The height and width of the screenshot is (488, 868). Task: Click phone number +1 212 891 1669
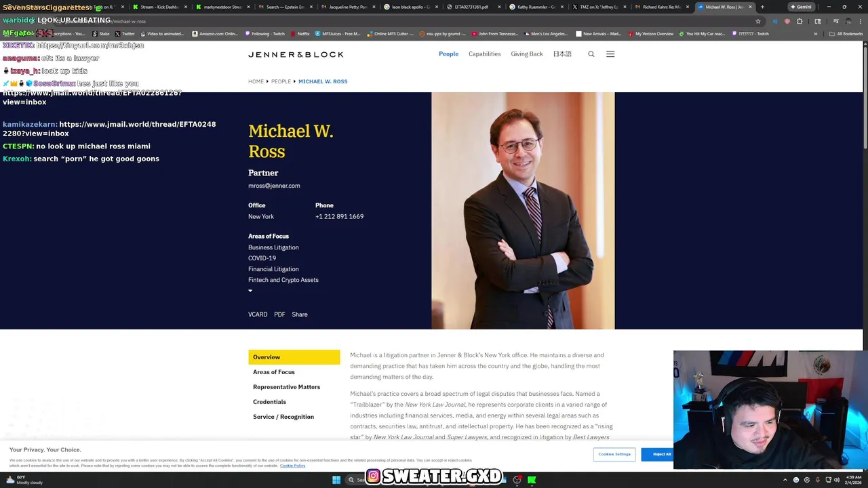pos(339,216)
